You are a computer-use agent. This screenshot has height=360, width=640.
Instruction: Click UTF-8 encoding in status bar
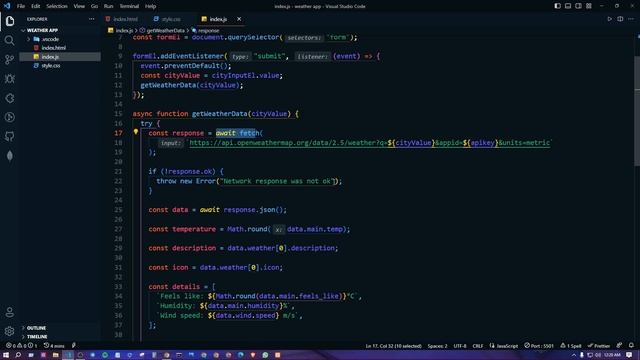[460, 346]
